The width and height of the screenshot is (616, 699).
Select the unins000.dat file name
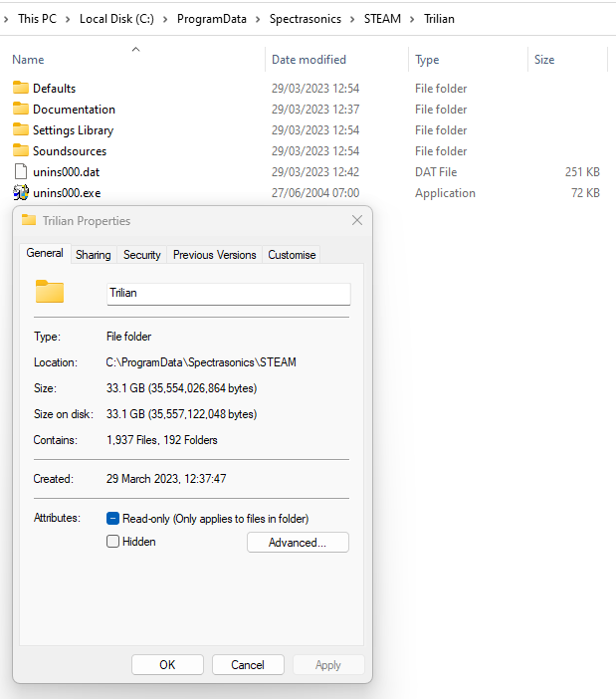(67, 172)
